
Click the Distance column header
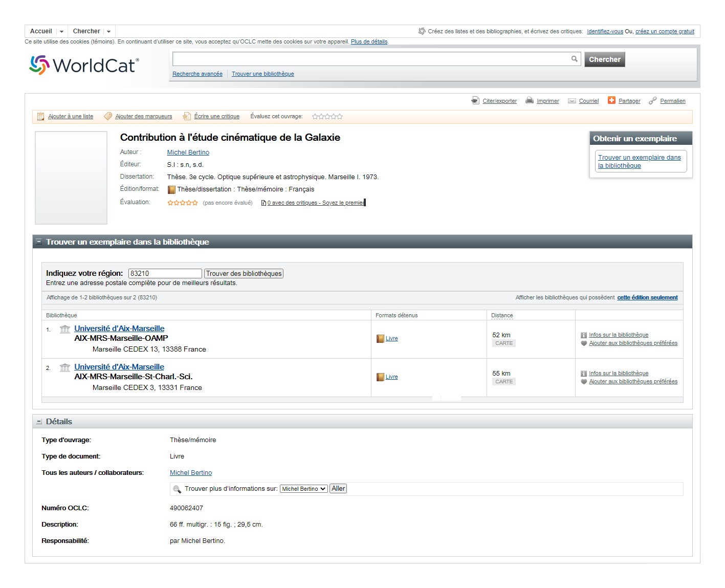502,316
